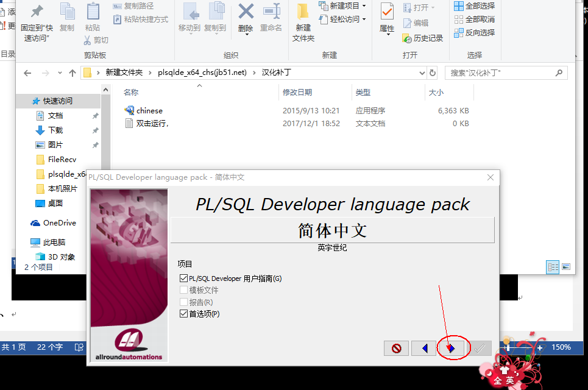Open recent locations dropdown arrow
588x390 pixels.
[x=60, y=73]
